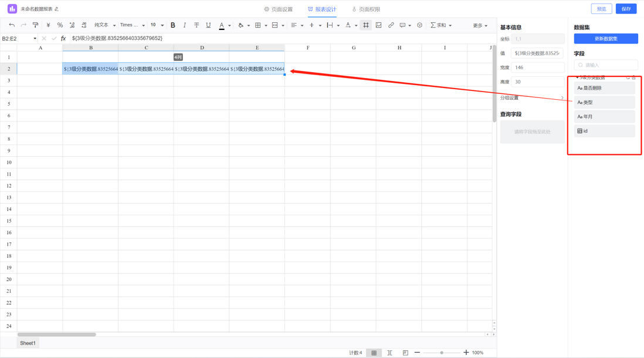
Task: Open the 求和 sum dropdown
Action: [x=441, y=25]
